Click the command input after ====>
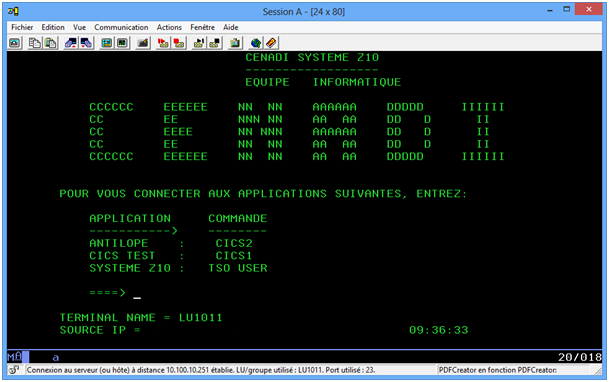This screenshot has width=609, height=382. 137,293
